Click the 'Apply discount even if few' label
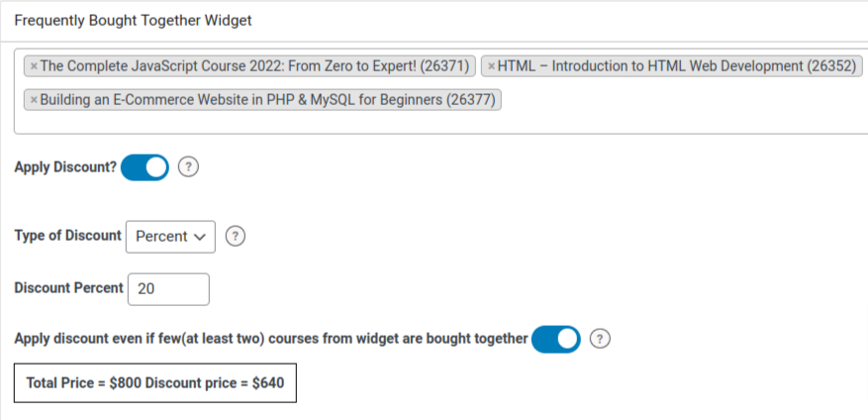 tap(271, 339)
